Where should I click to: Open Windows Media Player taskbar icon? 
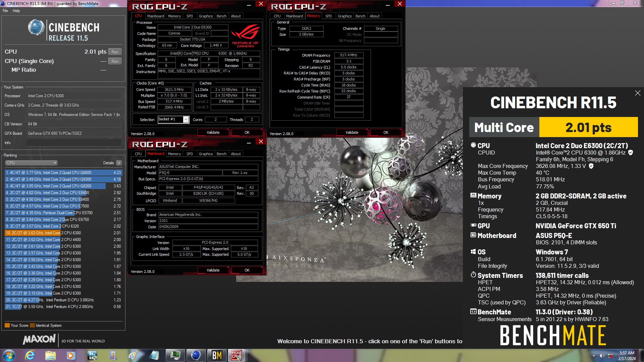tap(71, 355)
